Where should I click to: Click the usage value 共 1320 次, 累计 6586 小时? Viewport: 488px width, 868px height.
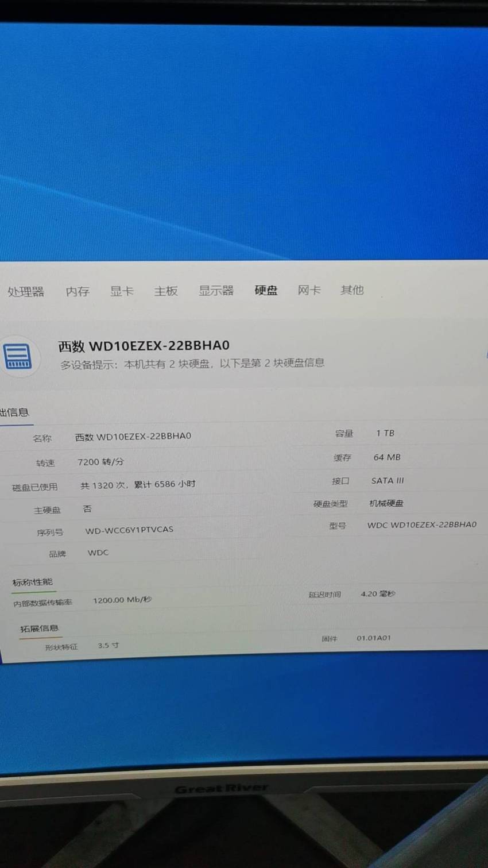coord(138,485)
